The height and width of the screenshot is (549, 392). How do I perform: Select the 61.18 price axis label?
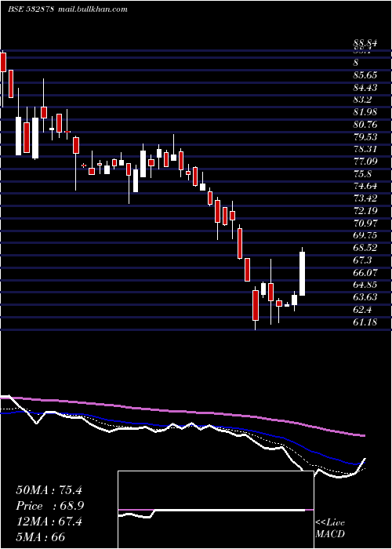tap(365, 322)
